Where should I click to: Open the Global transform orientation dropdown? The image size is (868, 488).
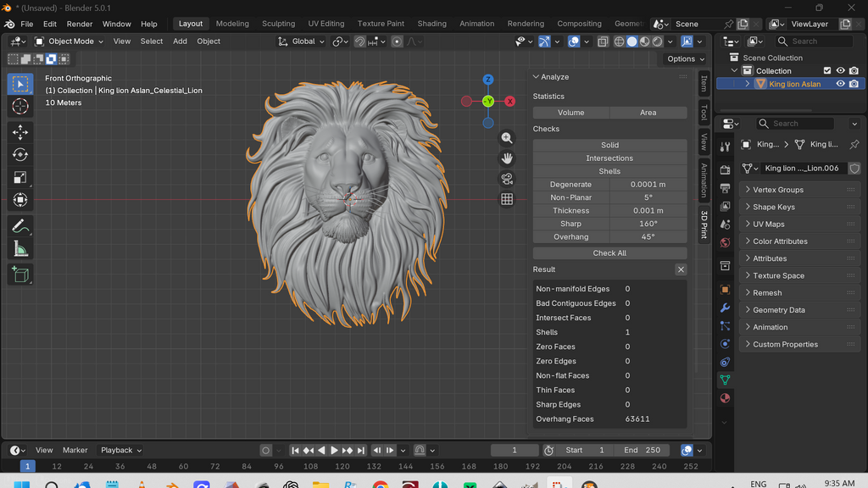pos(301,42)
